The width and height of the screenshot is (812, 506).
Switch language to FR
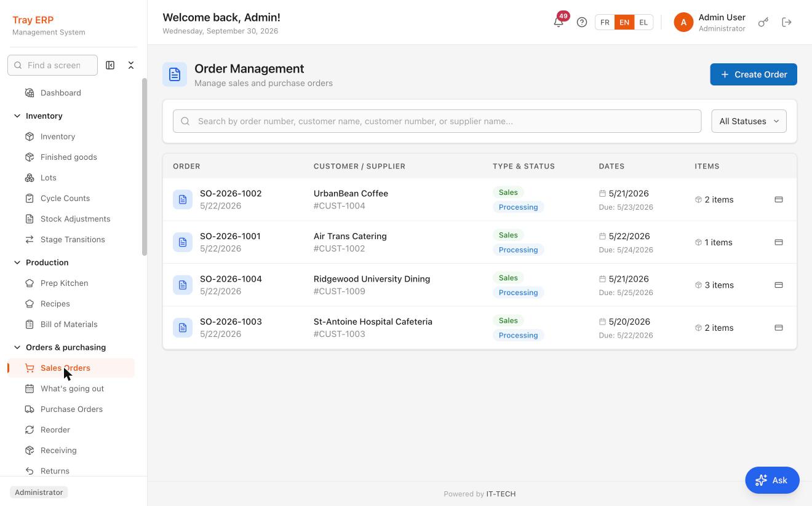[x=605, y=22]
